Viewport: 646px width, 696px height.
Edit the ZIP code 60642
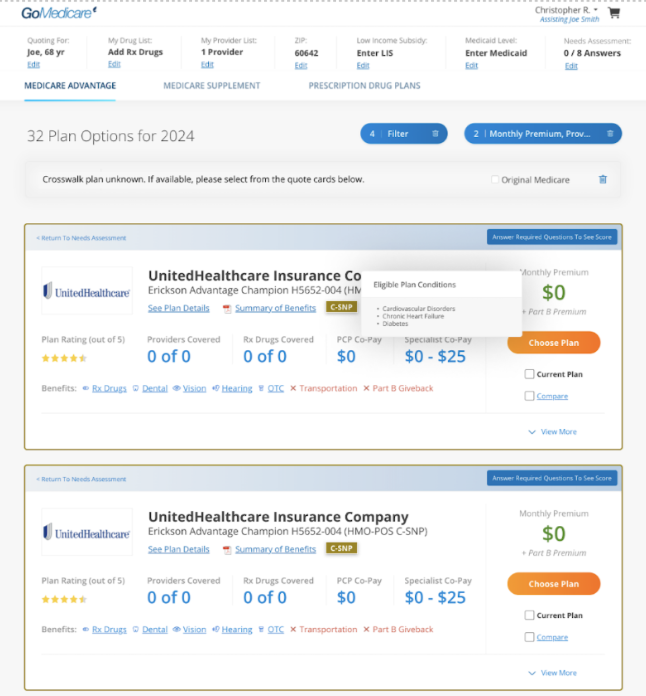pos(301,66)
